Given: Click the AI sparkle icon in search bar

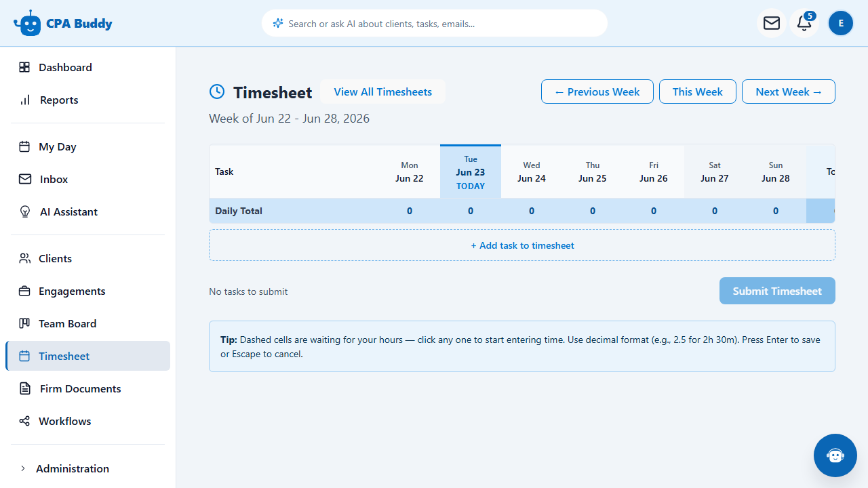Looking at the screenshot, I should click(277, 23).
